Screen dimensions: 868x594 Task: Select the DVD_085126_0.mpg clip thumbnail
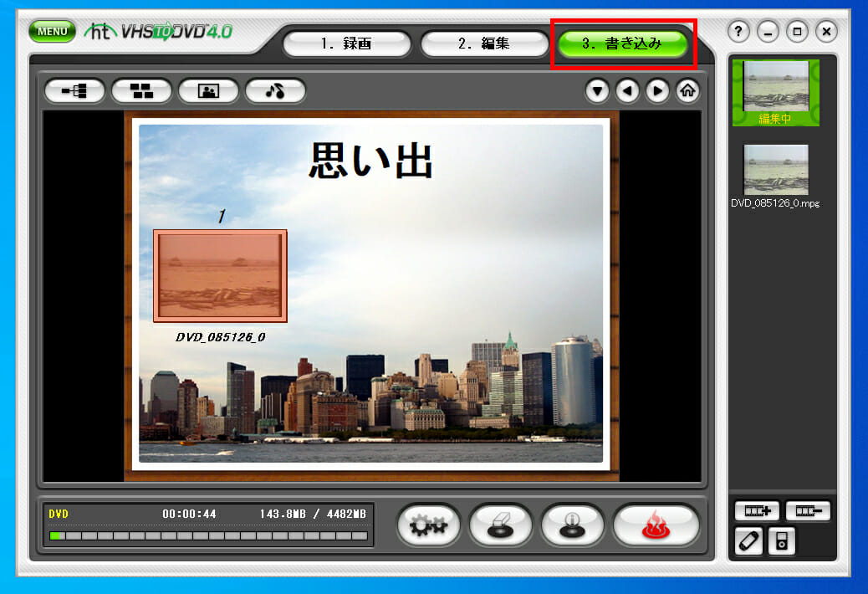click(775, 169)
